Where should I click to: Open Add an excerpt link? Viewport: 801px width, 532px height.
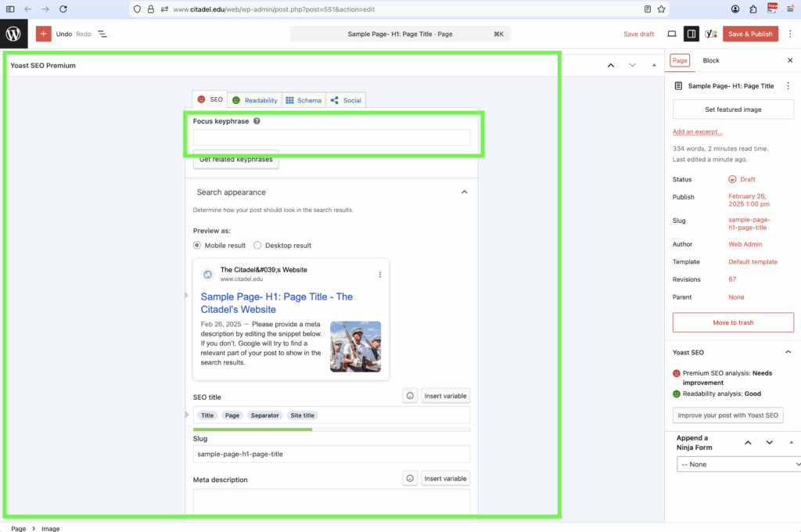696,131
